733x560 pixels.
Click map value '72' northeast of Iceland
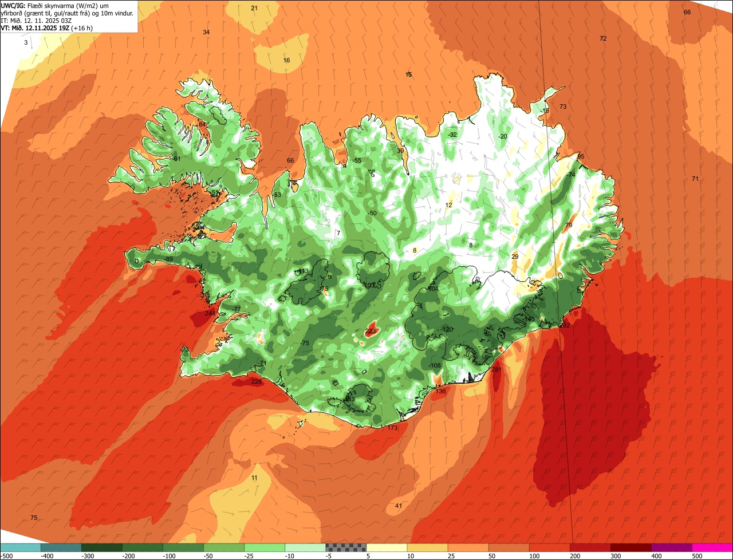603,38
